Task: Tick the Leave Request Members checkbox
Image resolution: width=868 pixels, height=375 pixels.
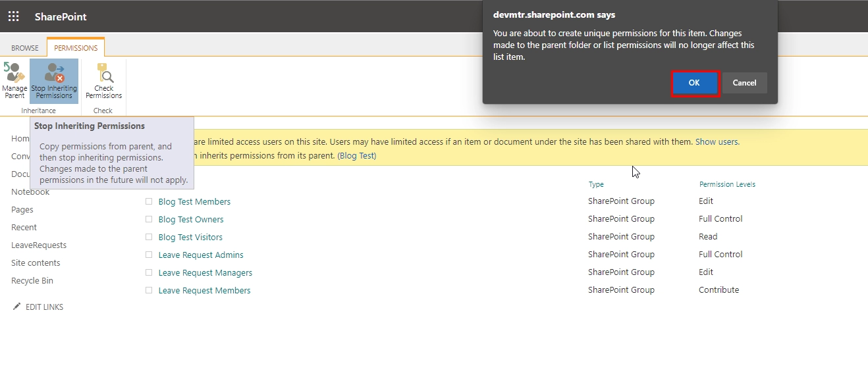Action: [149, 290]
